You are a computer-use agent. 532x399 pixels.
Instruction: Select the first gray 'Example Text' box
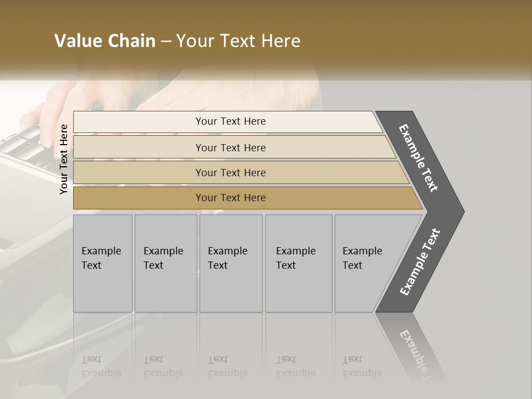103,263
